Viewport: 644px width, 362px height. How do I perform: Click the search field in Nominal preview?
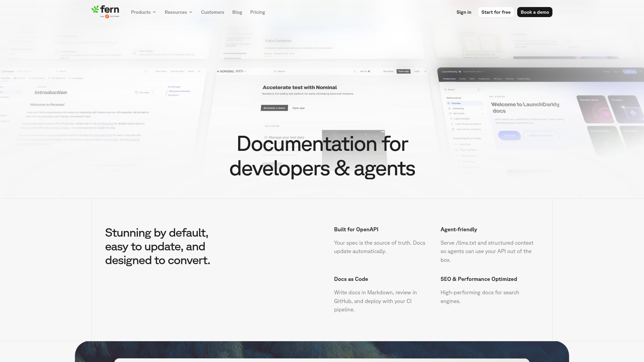point(314,71)
